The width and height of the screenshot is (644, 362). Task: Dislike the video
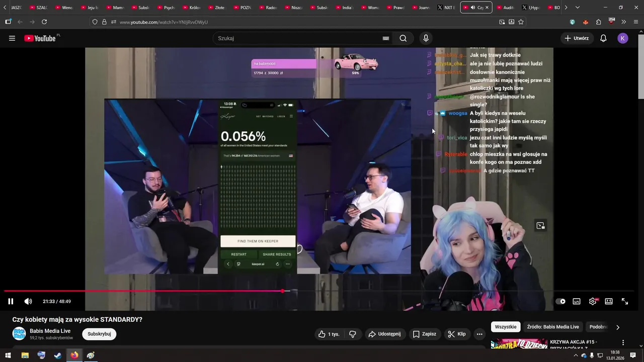pos(352,334)
